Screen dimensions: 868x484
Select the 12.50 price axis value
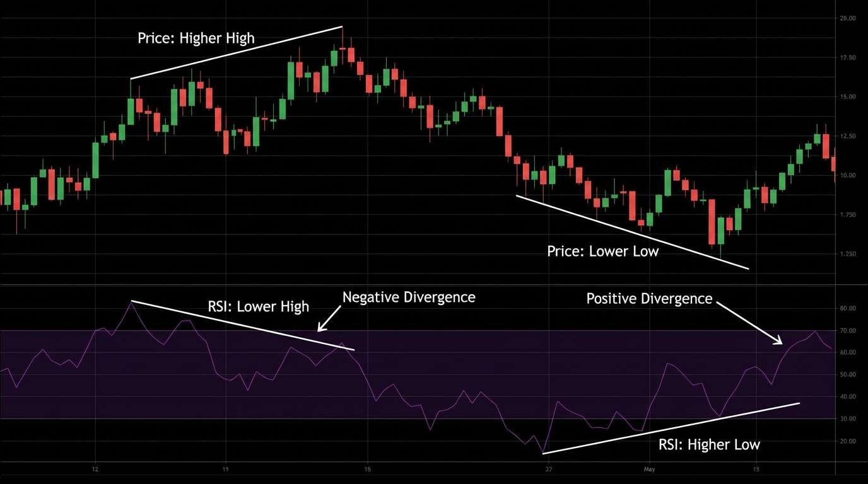847,136
